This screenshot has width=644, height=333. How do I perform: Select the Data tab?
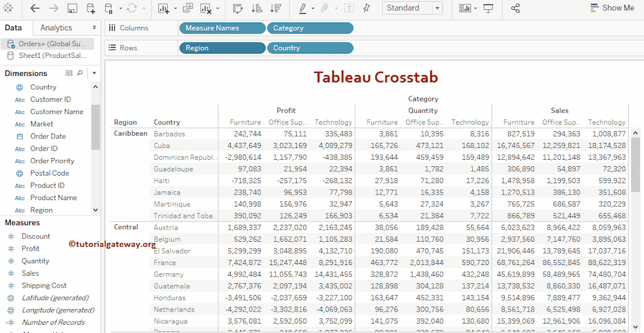13,28
